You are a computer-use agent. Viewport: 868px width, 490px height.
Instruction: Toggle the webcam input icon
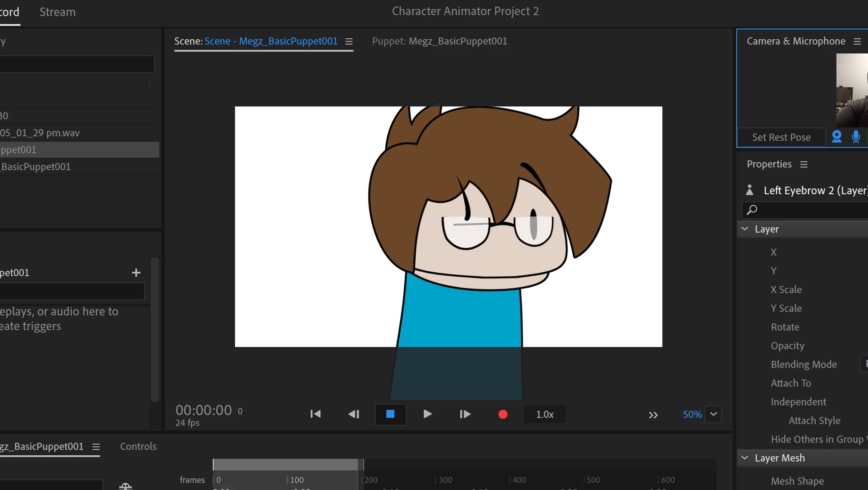tap(836, 137)
